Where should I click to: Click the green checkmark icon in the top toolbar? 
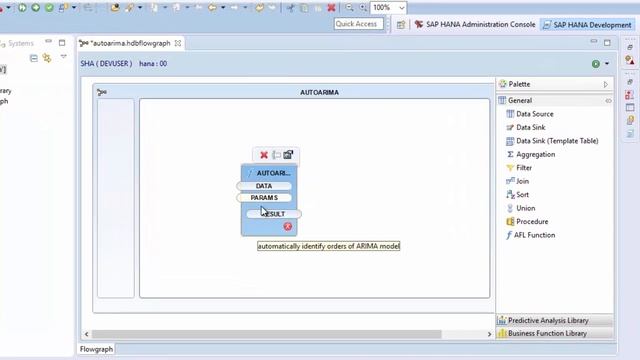click(49, 7)
